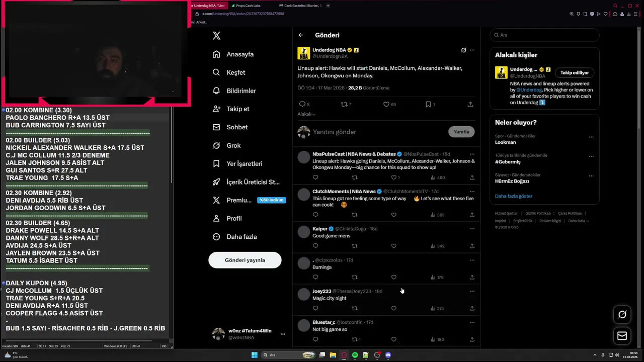Open a new browser tab with plus
Screen dimensions: 644x362
pos(328,6)
